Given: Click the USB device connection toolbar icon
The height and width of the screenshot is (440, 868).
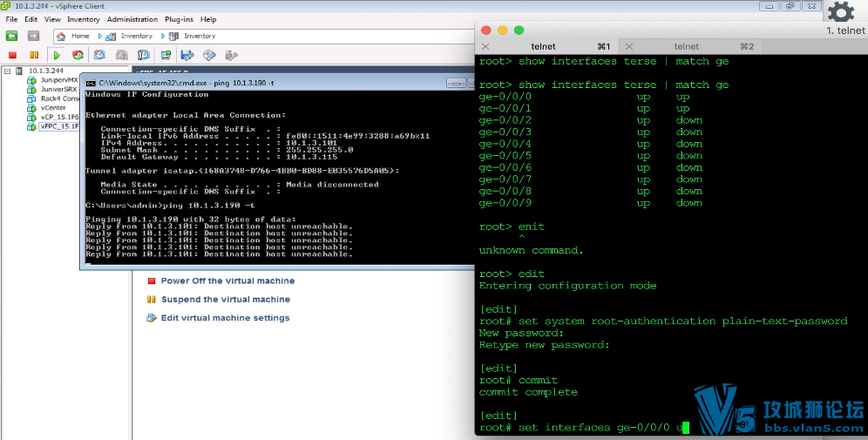Looking at the screenshot, I should [232, 55].
